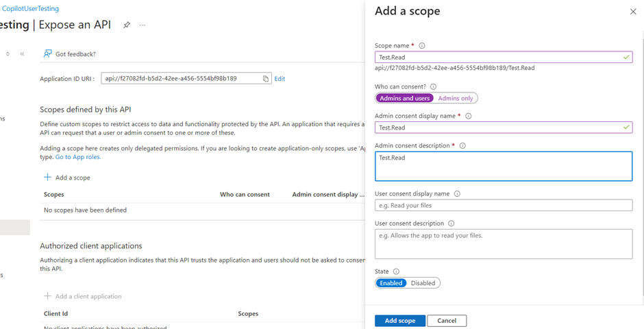Click the Admin consent description info icon
Screen dimensions: 644x329
coord(462,146)
